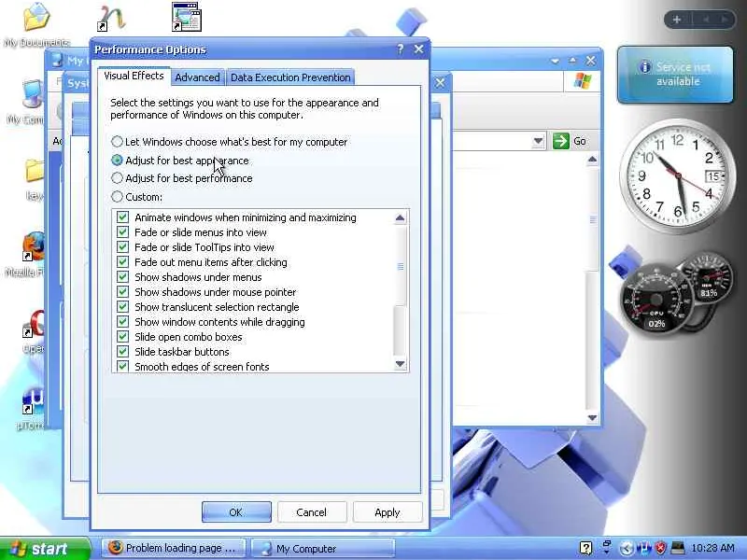747x560 pixels.
Task: Toggle Fade or slide menus into view
Action: click(x=123, y=231)
